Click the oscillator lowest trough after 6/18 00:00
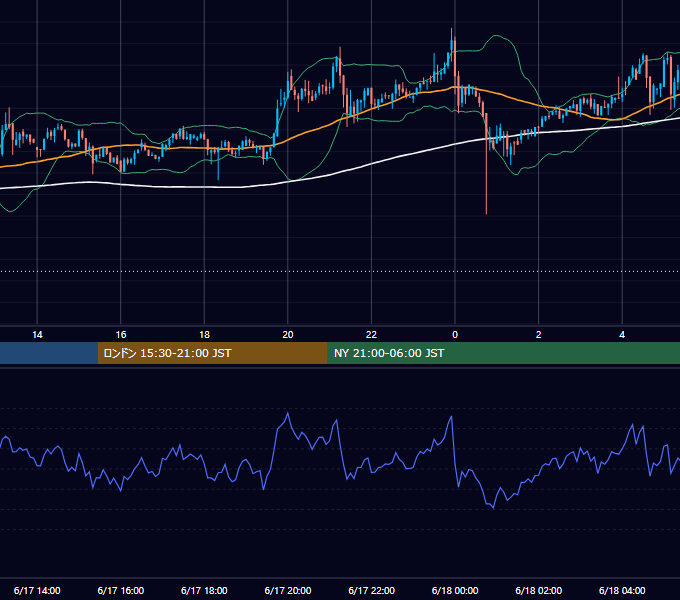The width and height of the screenshot is (680, 600). point(493,507)
